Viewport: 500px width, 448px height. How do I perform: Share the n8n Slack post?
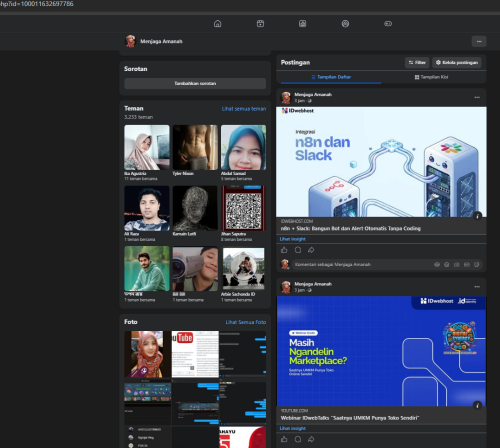click(311, 250)
